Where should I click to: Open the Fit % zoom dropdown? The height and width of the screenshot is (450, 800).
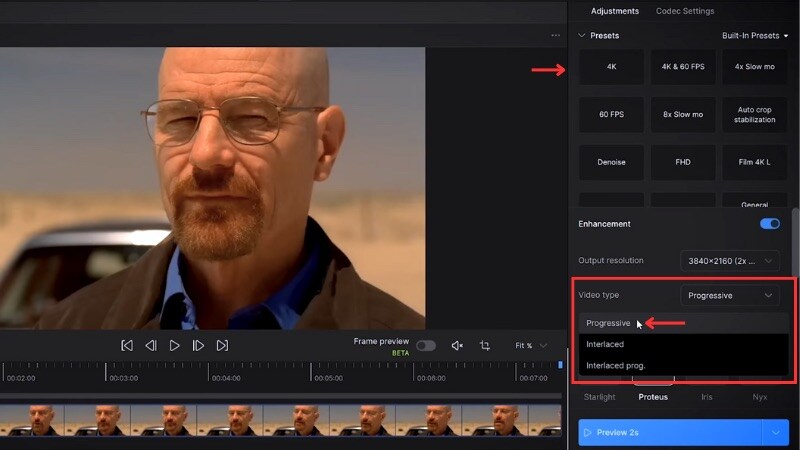[531, 345]
